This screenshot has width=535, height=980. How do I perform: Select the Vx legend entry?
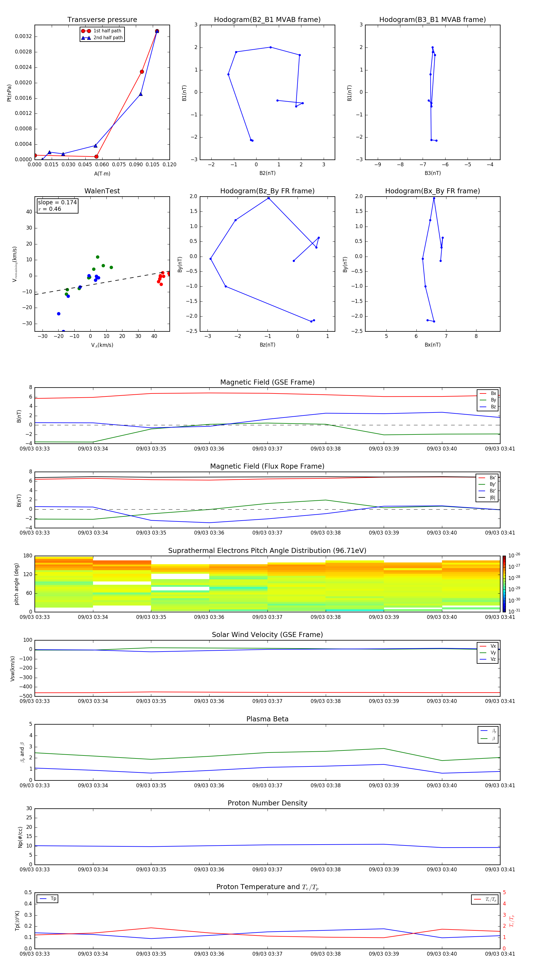click(x=488, y=646)
